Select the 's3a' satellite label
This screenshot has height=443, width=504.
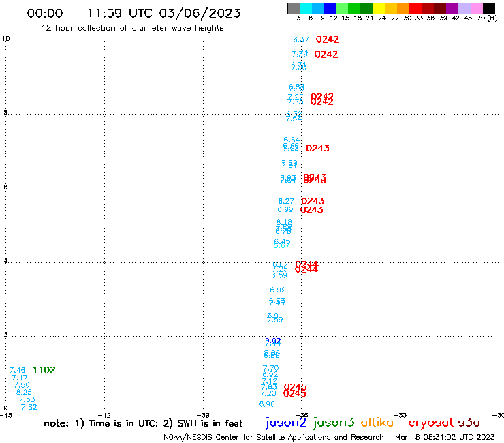tap(469, 423)
